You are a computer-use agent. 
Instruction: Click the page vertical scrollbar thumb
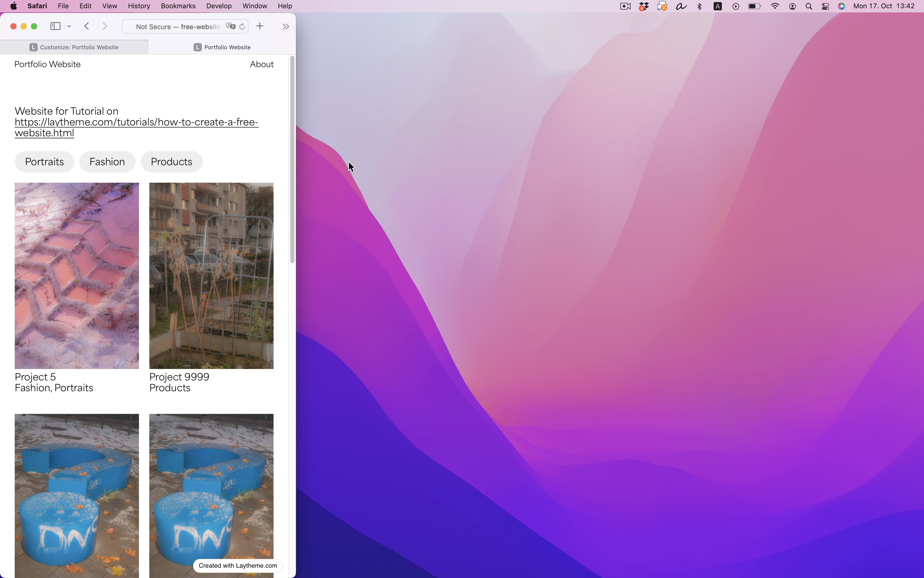292,159
